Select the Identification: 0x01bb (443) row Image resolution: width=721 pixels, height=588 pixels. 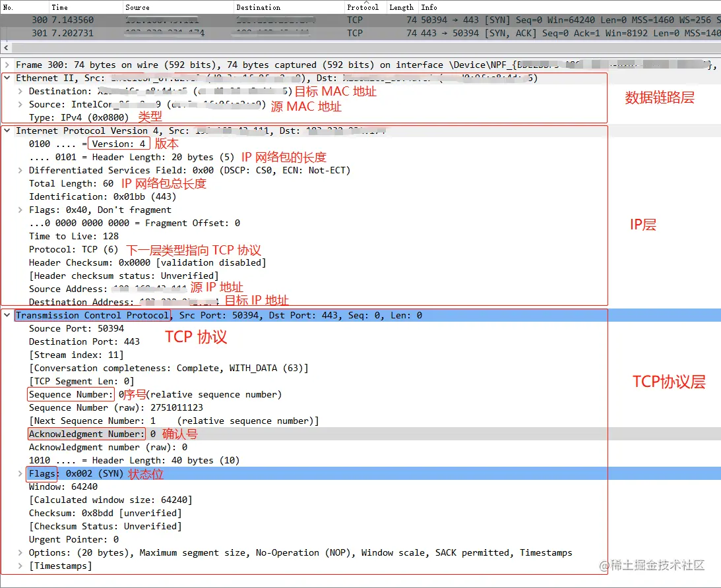102,196
